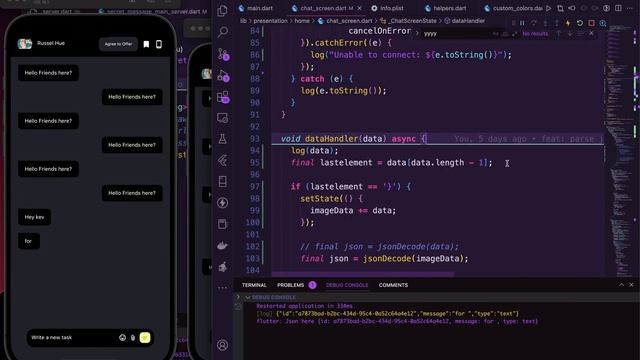Click the debug Step Over button
Viewport: 640px width, 360px height.
tap(533, 23)
